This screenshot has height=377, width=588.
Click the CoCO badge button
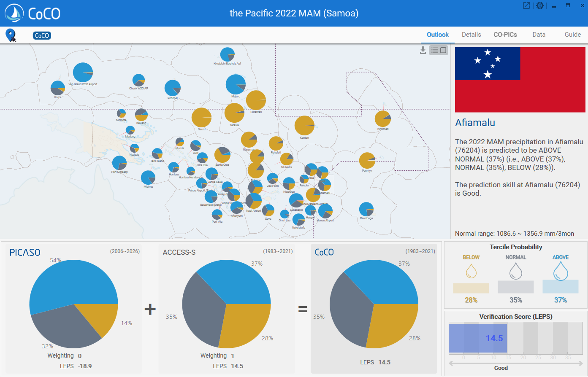pyautogui.click(x=42, y=35)
